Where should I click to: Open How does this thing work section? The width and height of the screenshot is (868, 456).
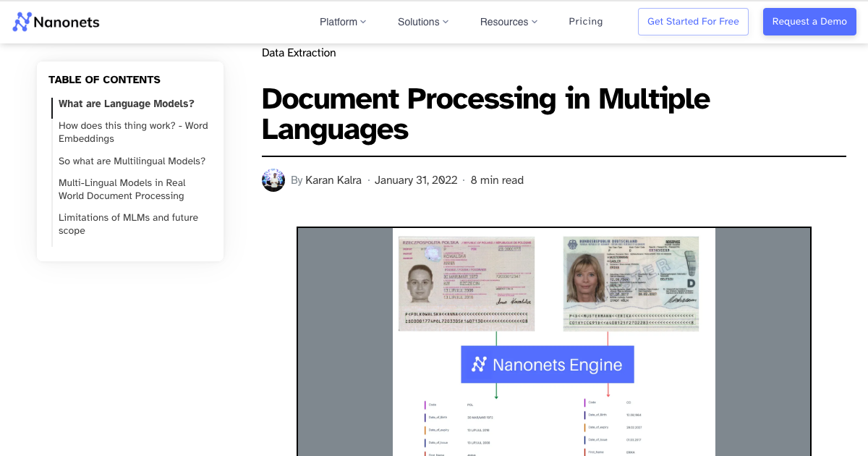tap(133, 132)
